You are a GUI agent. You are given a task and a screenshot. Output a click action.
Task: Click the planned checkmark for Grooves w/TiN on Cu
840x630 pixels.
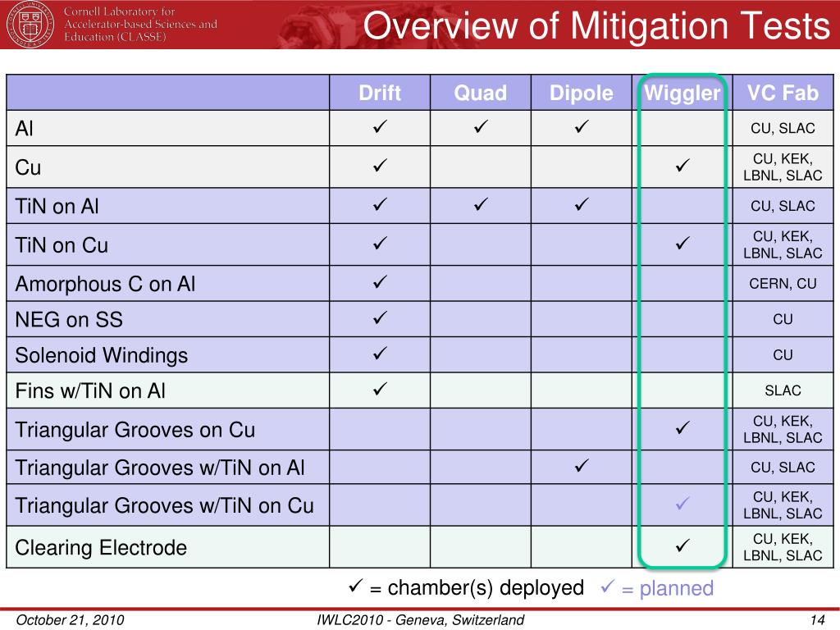[x=682, y=504]
